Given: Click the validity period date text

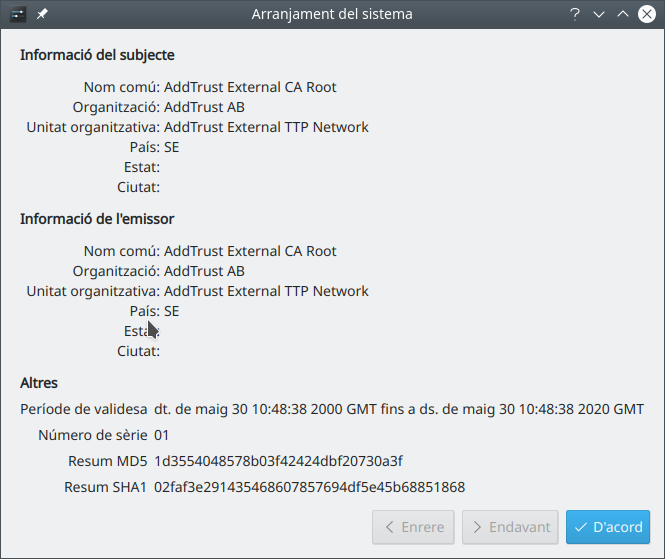Looking at the screenshot, I should pyautogui.click(x=398, y=409).
